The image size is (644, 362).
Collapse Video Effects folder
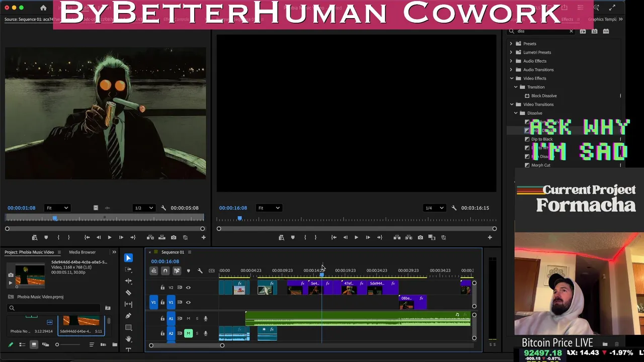coord(512,78)
